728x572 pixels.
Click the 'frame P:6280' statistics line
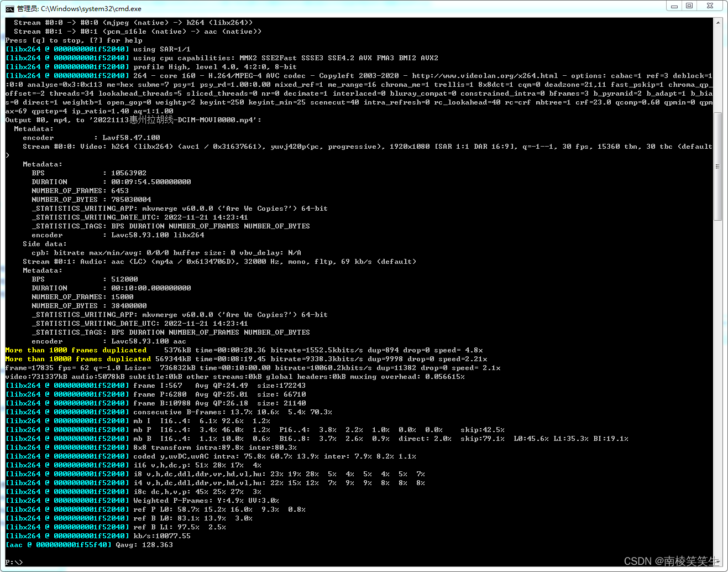pyautogui.click(x=155, y=394)
